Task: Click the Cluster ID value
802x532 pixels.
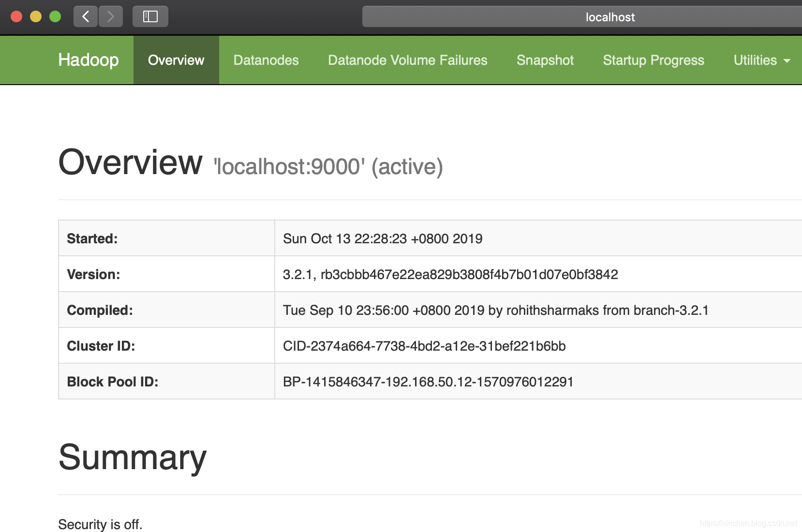Action: [424, 346]
